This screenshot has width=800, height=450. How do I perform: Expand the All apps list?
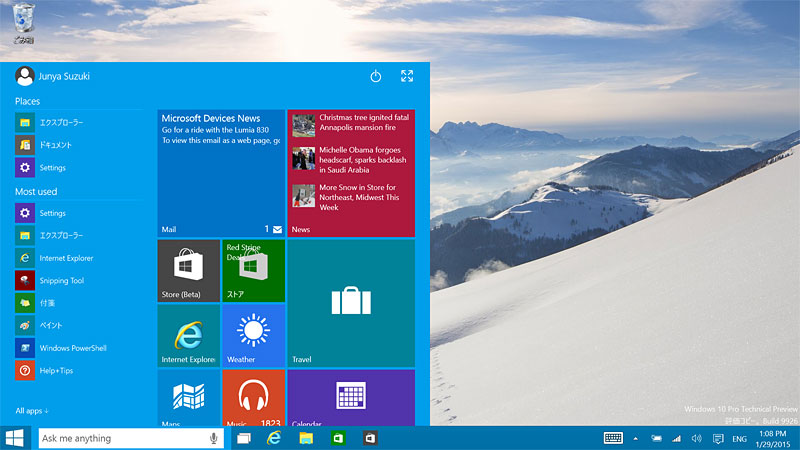point(32,411)
